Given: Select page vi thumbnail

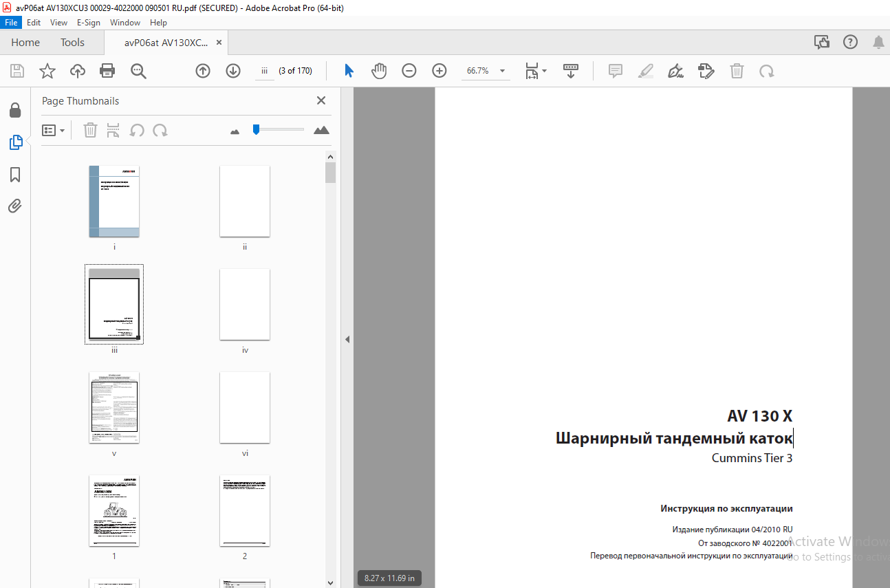Looking at the screenshot, I should coord(245,408).
